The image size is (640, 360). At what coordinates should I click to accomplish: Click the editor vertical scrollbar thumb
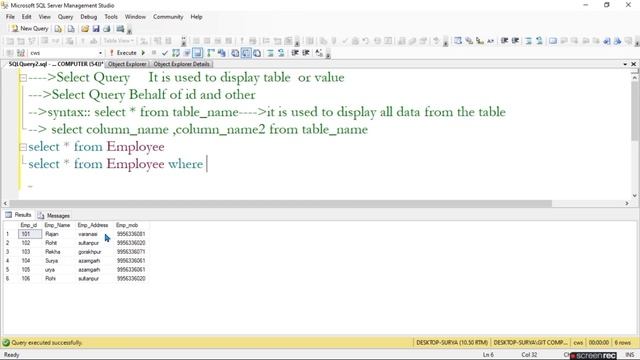point(635,112)
